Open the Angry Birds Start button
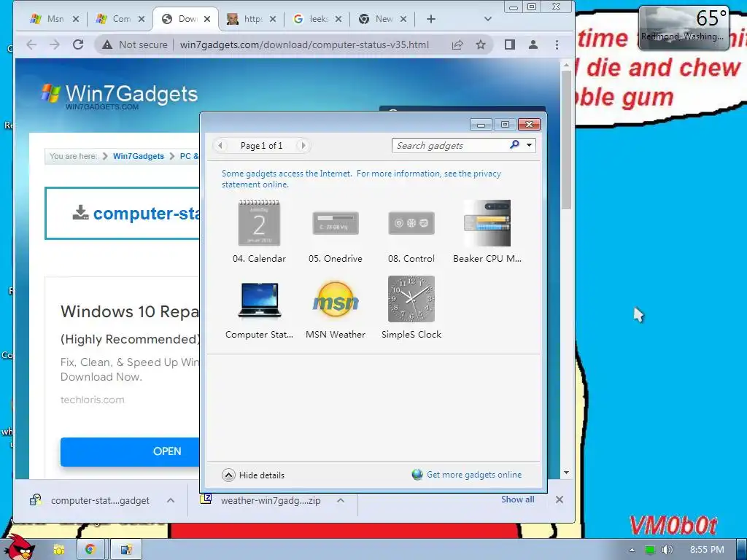 (x=19, y=548)
